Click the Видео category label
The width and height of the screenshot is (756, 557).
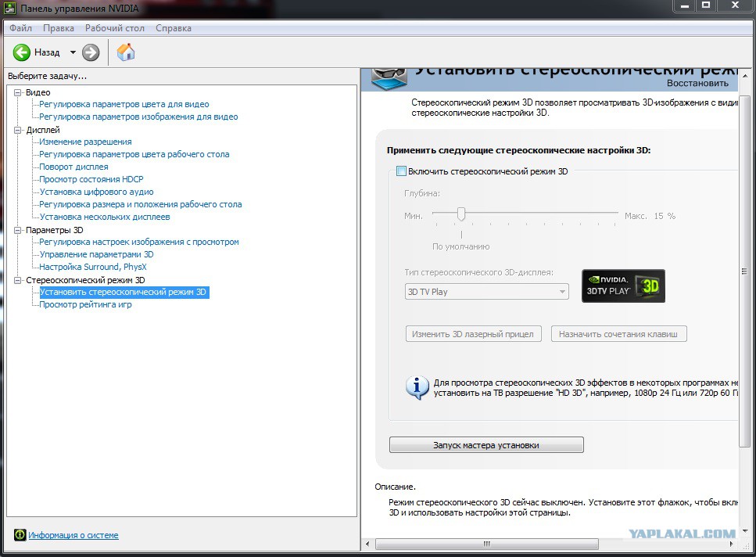pos(38,92)
